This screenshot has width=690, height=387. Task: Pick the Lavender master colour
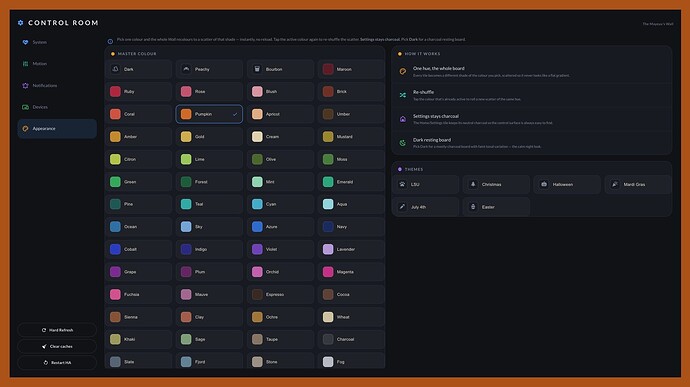[351, 249]
